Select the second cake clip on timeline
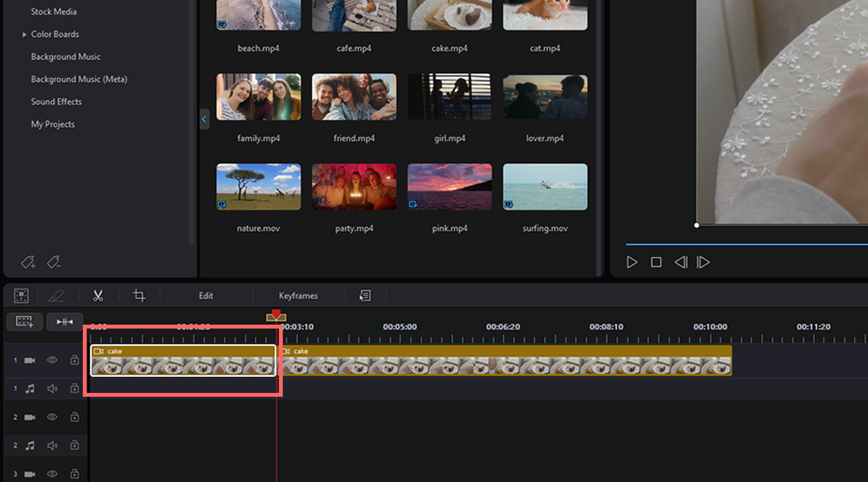Image resolution: width=868 pixels, height=482 pixels. [x=505, y=360]
